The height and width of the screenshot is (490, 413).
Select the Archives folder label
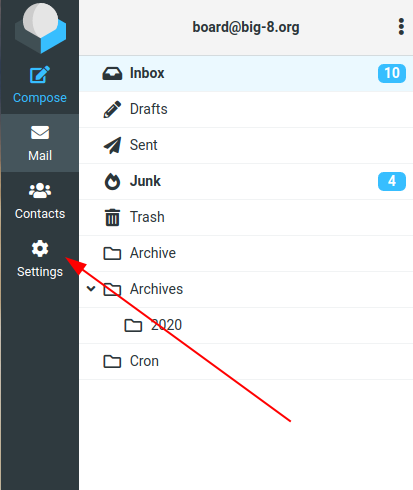[x=156, y=289]
